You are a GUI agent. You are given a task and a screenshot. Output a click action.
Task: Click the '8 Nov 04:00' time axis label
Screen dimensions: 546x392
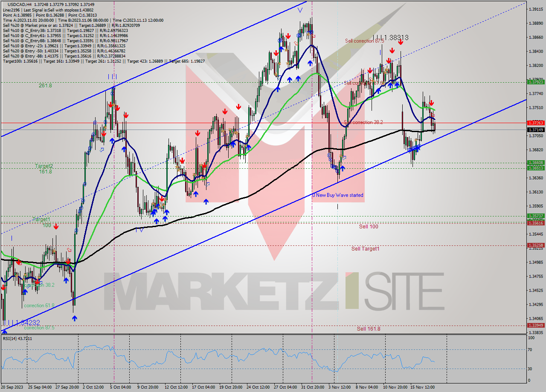tap(367, 387)
